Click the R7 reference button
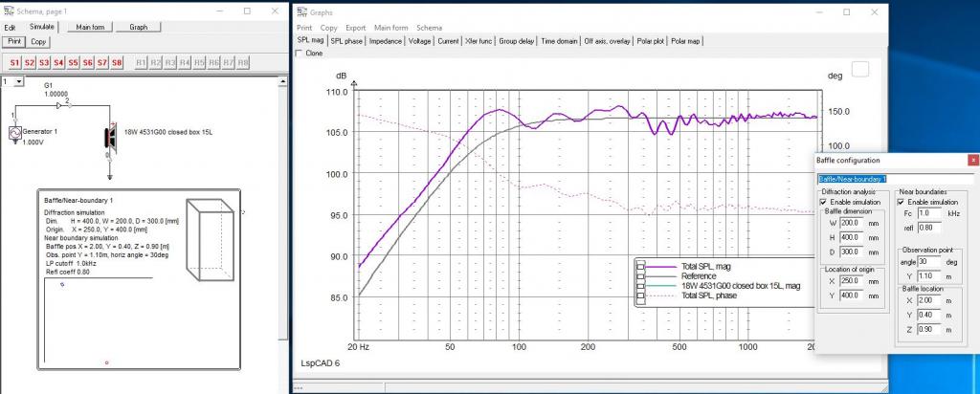980x394 pixels. click(x=229, y=63)
